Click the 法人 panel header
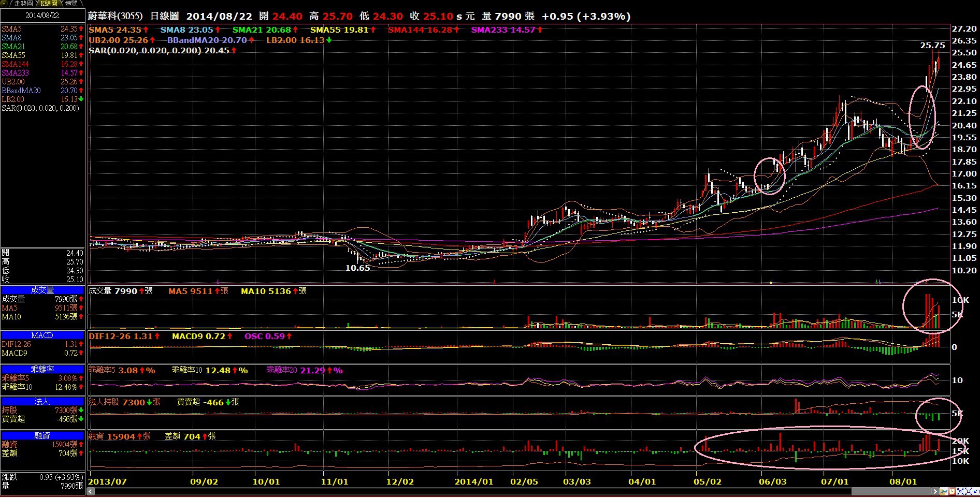 [42, 401]
